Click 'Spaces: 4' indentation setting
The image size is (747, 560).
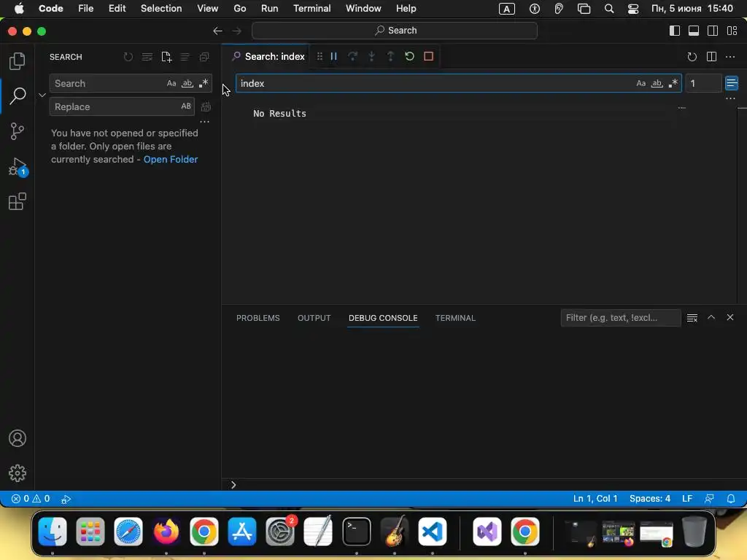click(649, 499)
